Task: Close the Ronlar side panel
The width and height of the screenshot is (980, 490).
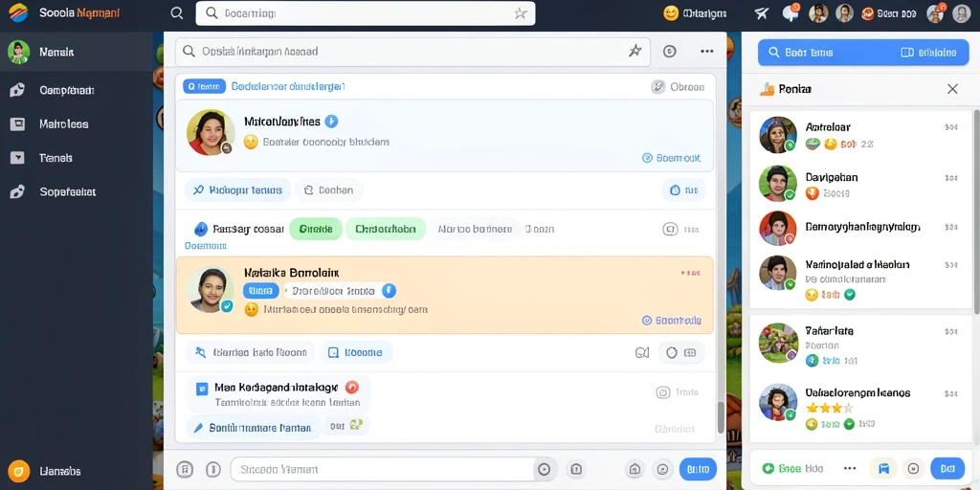Action: [952, 89]
